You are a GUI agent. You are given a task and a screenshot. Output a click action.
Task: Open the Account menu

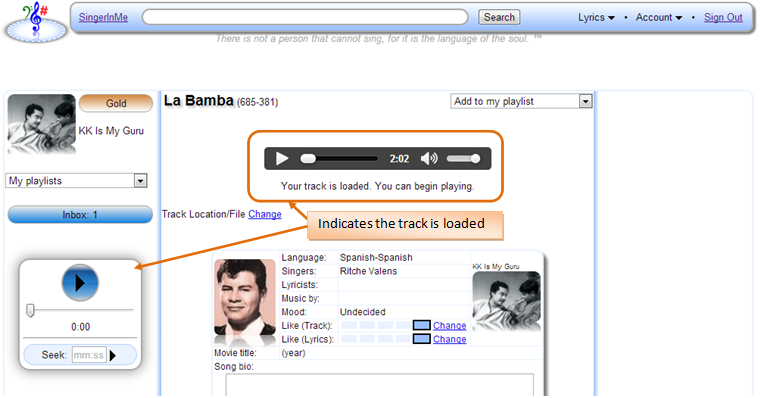coord(659,17)
